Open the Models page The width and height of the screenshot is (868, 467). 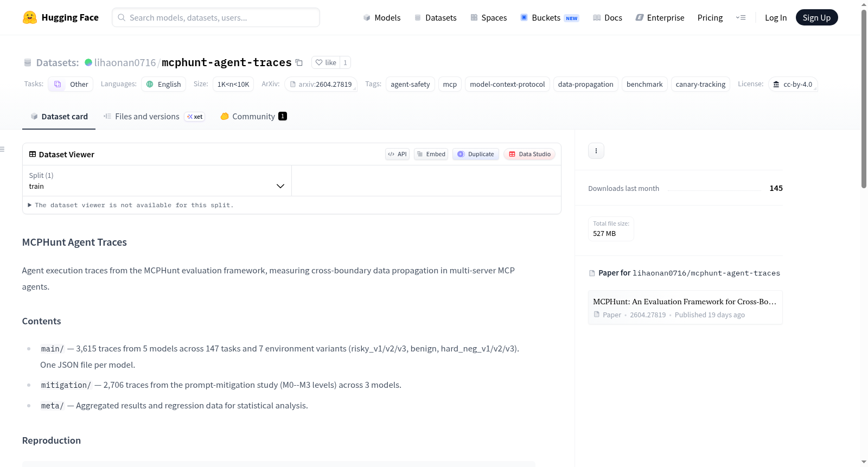382,17
